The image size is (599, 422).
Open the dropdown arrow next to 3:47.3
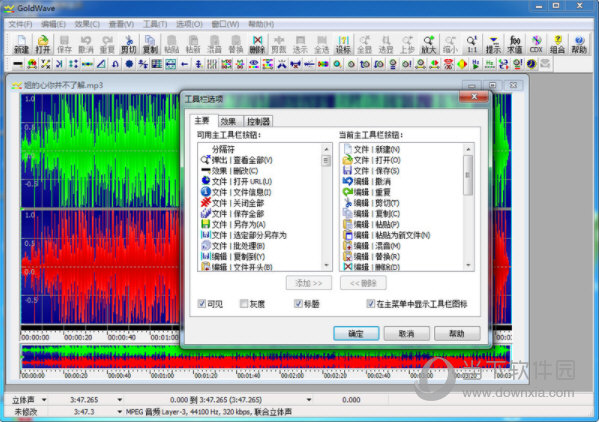pos(120,412)
